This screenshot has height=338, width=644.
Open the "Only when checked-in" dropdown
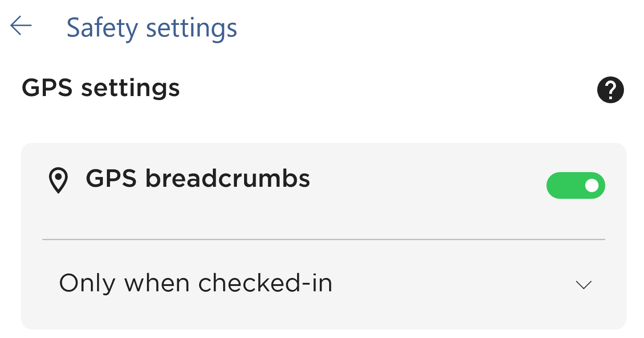click(323, 284)
